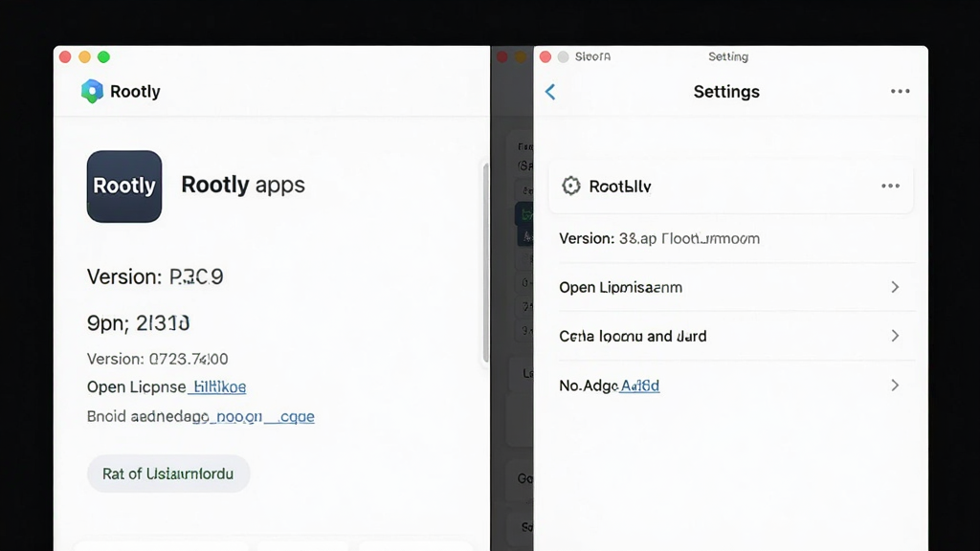Expand the No.Adge row chevron
This screenshot has height=551, width=980.
click(895, 385)
